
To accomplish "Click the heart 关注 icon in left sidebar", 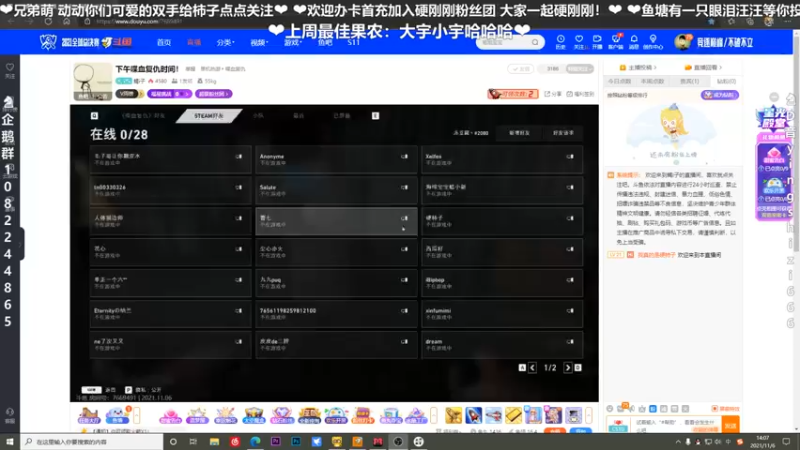I will point(10,67).
